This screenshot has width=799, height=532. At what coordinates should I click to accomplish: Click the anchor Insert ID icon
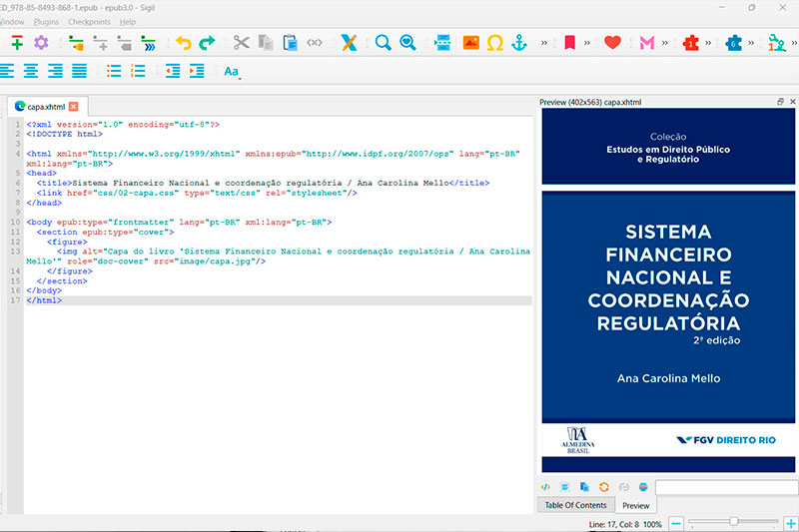pyautogui.click(x=518, y=43)
